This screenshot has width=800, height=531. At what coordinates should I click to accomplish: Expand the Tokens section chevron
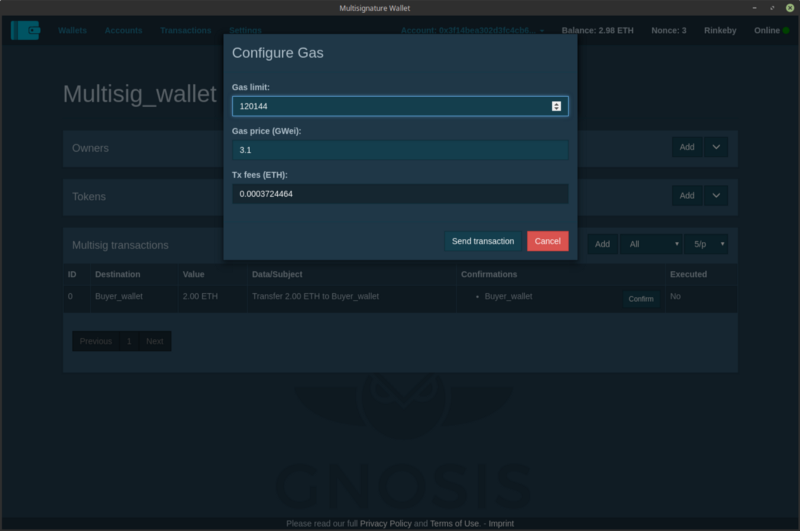(x=716, y=195)
